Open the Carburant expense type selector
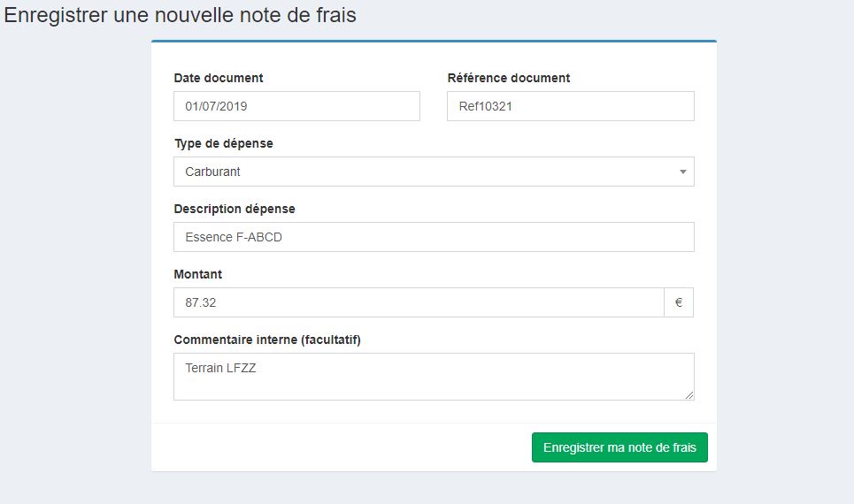 tap(434, 172)
